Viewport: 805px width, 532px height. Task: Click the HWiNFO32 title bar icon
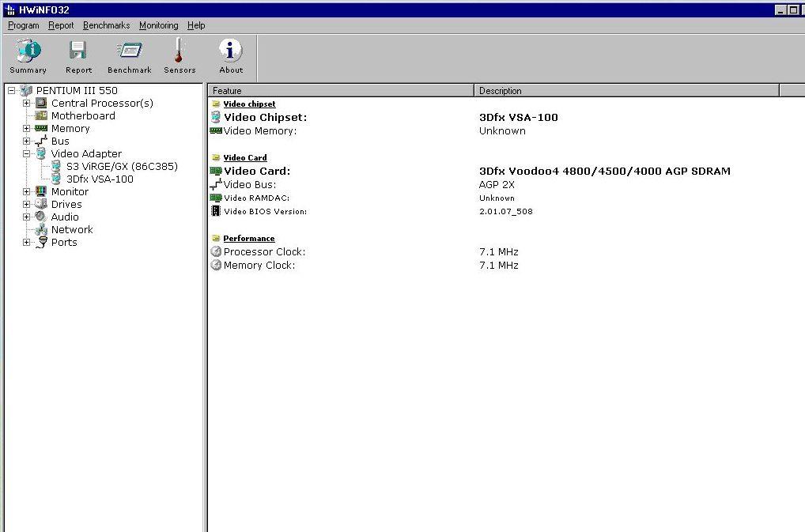click(x=9, y=9)
